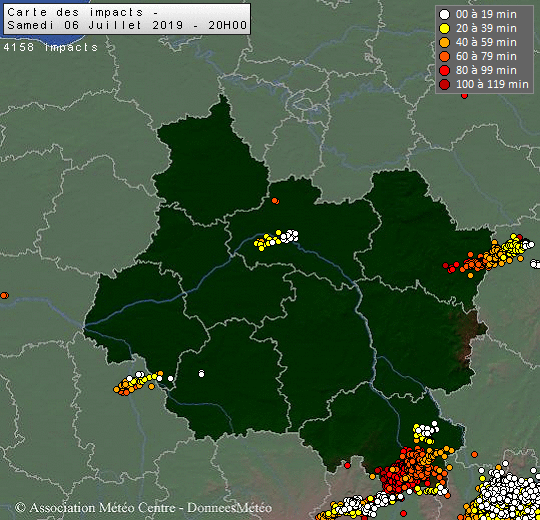
Task: Click the orange impact dot at the far-left map edge
Action: coord(4,295)
